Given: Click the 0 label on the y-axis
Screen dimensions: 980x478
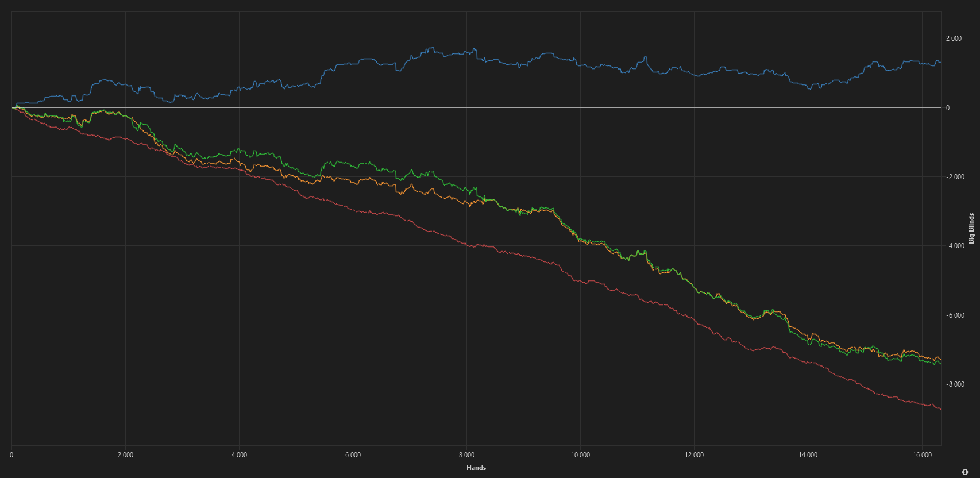Looking at the screenshot, I should (948, 108).
